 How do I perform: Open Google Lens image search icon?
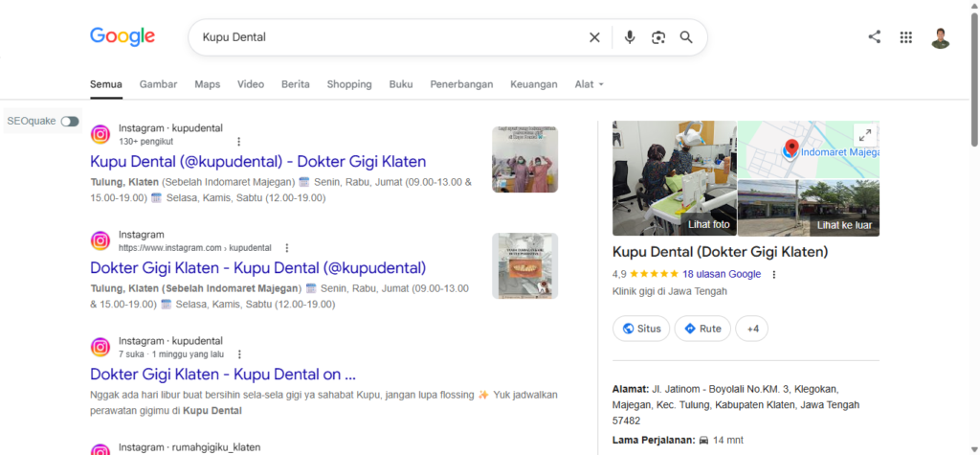pyautogui.click(x=658, y=37)
